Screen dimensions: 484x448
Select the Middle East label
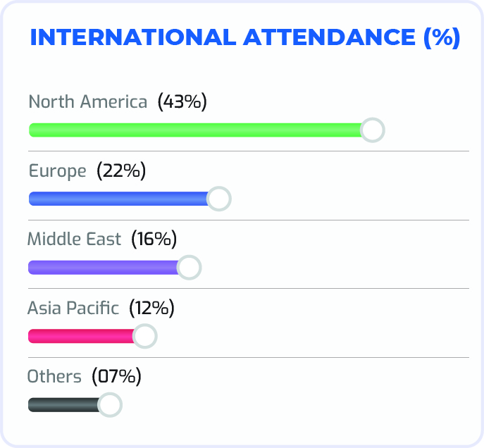[x=75, y=239]
